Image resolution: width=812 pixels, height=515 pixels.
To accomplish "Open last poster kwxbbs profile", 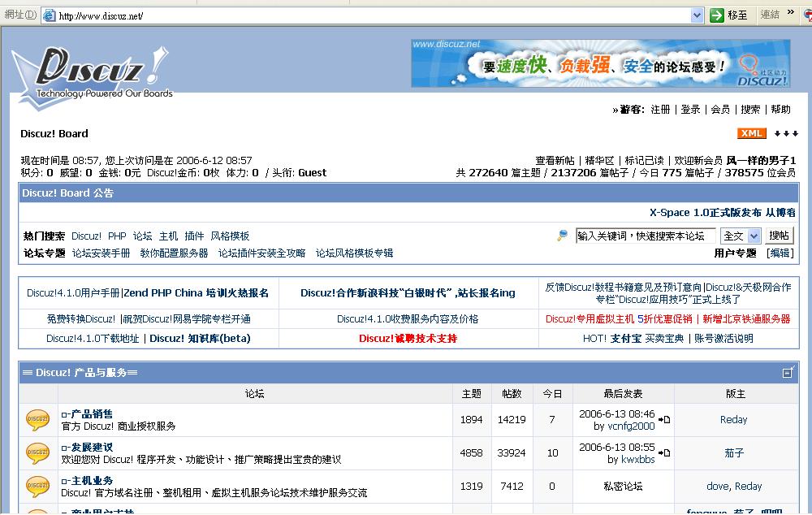I will click(637, 460).
